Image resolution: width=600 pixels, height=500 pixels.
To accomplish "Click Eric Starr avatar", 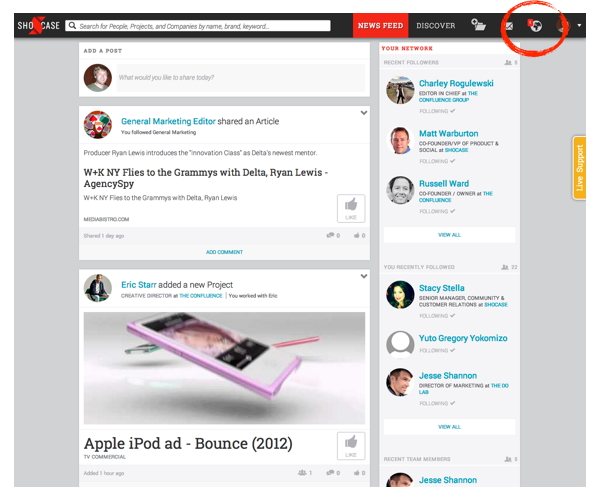I will click(x=98, y=288).
